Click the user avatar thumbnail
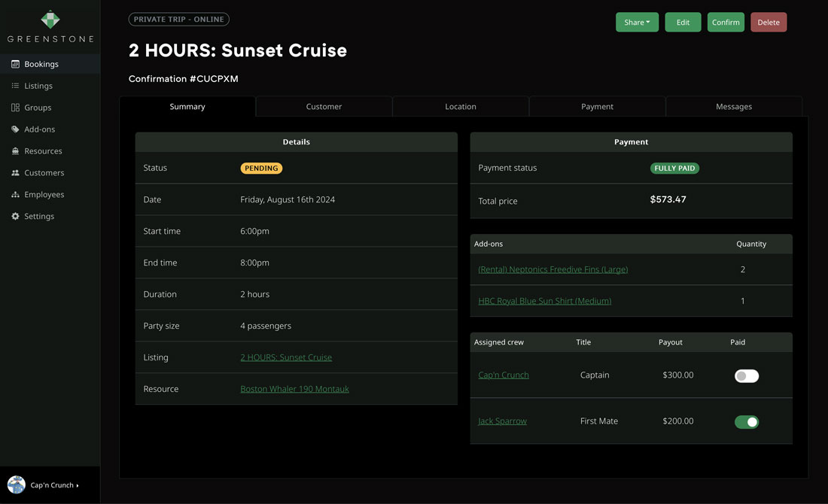828x504 pixels. click(17, 484)
